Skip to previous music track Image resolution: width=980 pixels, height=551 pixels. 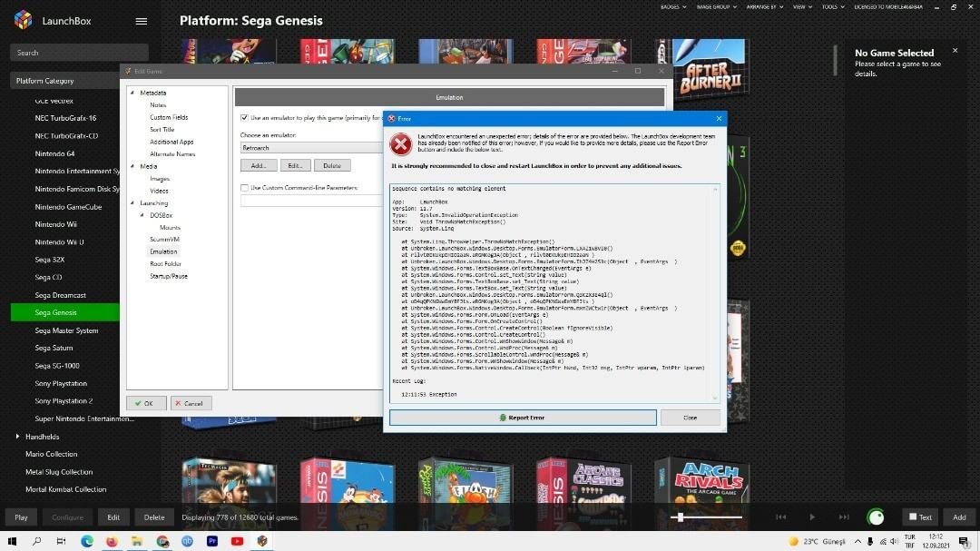(x=780, y=517)
